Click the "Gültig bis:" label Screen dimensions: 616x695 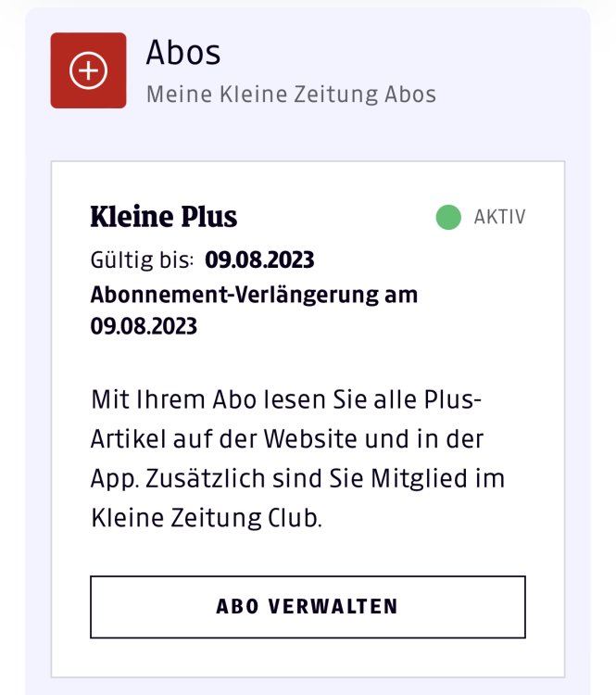(142, 260)
